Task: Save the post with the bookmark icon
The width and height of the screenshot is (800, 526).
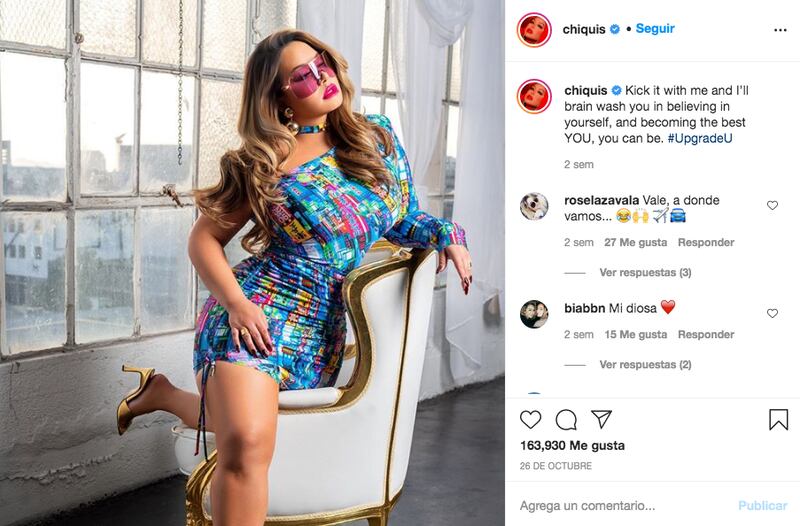Action: [x=778, y=420]
